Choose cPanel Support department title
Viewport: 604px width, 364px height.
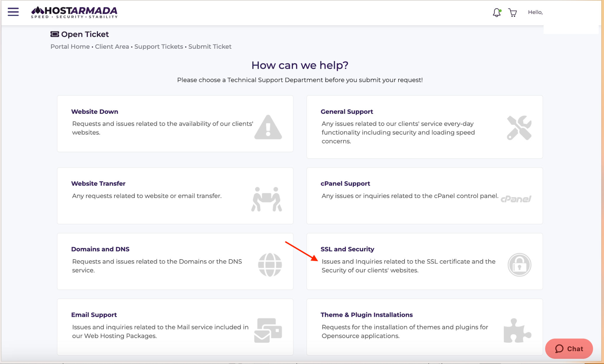(x=345, y=183)
